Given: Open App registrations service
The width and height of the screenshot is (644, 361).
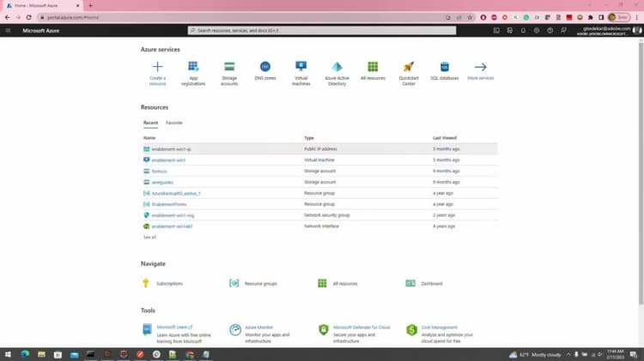Looking at the screenshot, I should coord(193,73).
